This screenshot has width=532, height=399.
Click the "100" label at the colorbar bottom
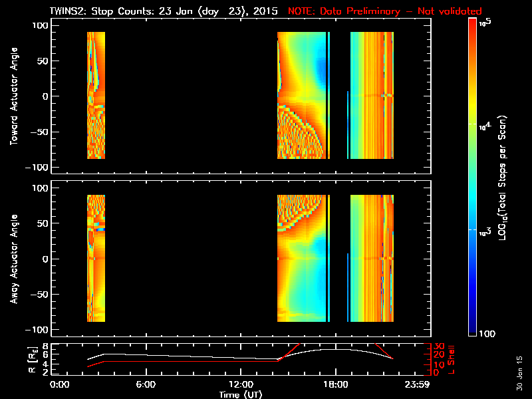coord(487,334)
